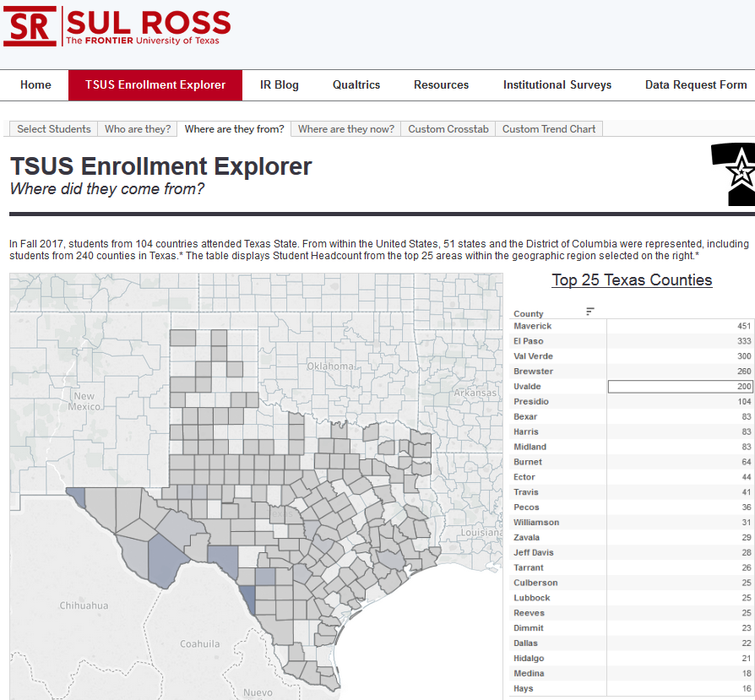Open TSUS Enrollment Explorer menu item
The image size is (755, 700).
[155, 84]
